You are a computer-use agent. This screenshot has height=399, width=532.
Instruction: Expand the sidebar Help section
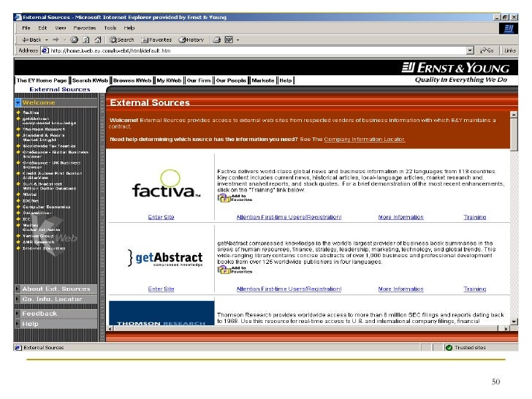56,324
